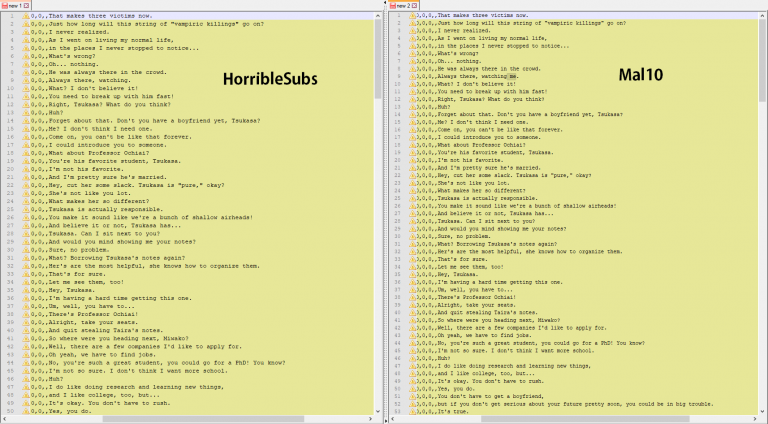Close the new 2 tab with its X
This screenshot has height=424, width=768.
(x=414, y=5)
